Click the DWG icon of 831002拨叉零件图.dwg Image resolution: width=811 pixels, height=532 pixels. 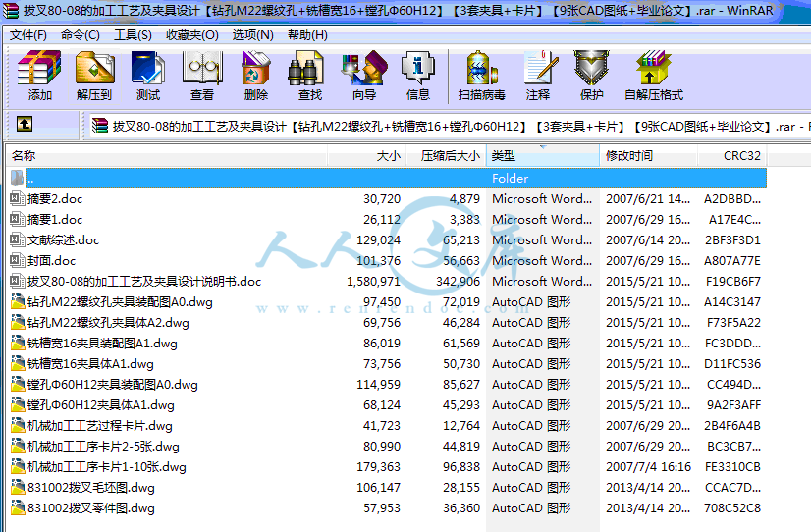[18, 507]
